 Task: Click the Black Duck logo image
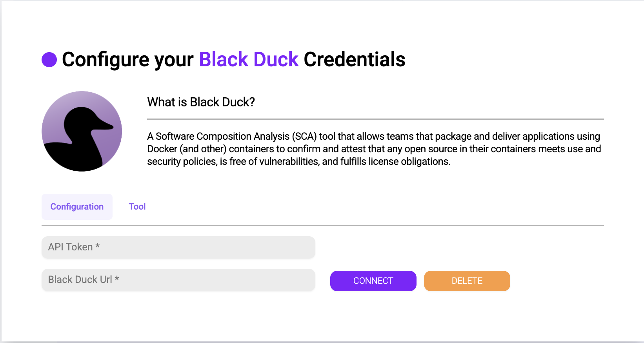click(x=82, y=131)
